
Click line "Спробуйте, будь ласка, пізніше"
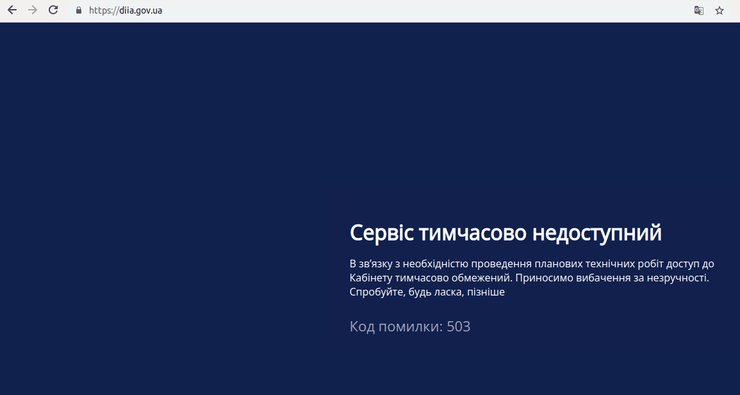coord(427,292)
